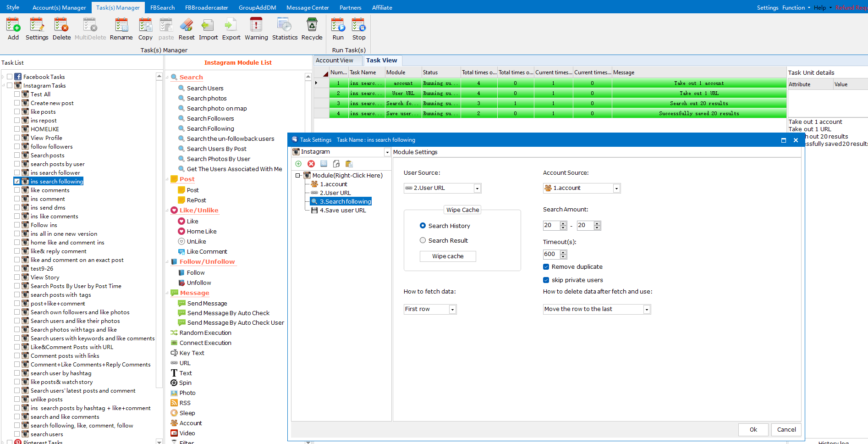The image size is (868, 444).
Task: Select Unfollow module in list
Action: 199,283
